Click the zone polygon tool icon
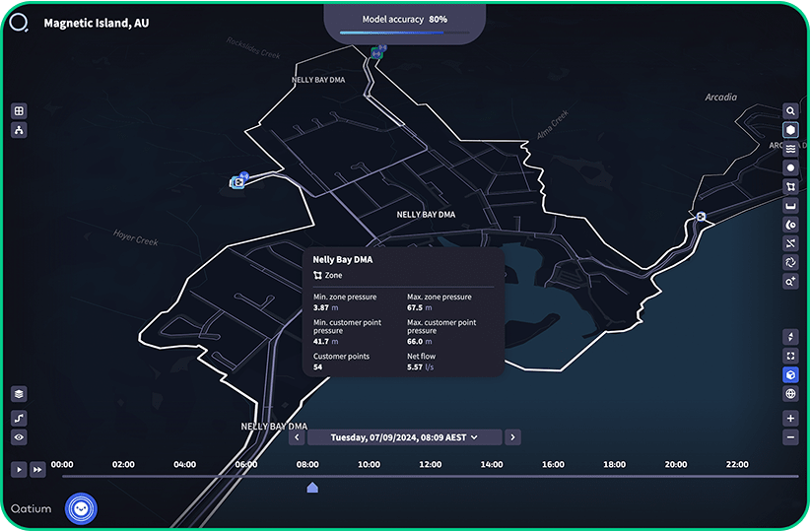This screenshot has width=811, height=532. click(790, 186)
